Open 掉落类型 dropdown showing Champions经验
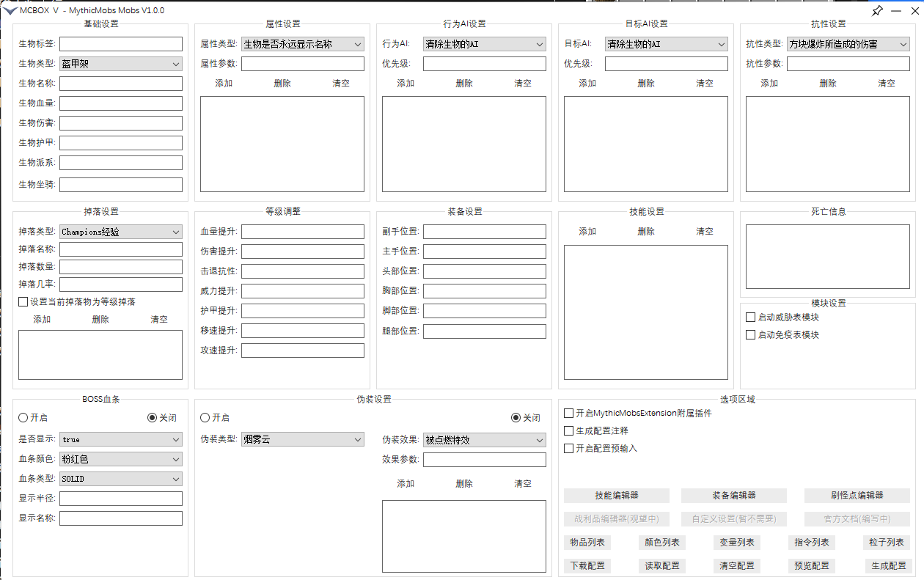Screen dimensions: 924x580 [x=121, y=232]
